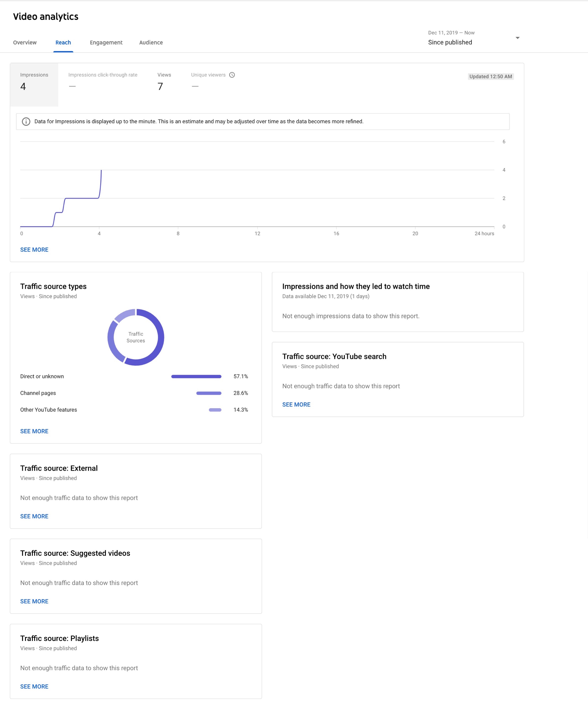The width and height of the screenshot is (588, 709).
Task: Click the Direct or unknown percentage bar
Action: pyautogui.click(x=196, y=376)
